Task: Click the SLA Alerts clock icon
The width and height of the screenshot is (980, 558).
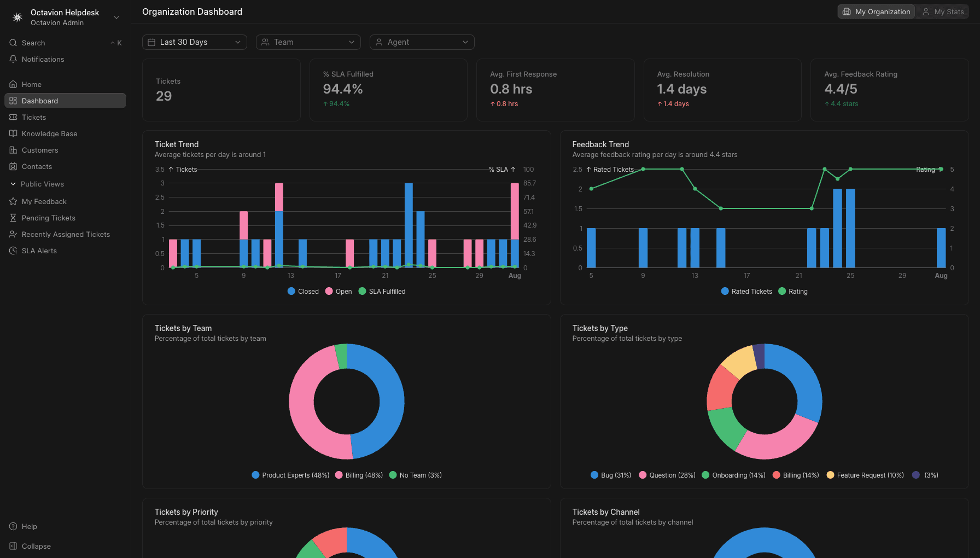Action: tap(13, 251)
